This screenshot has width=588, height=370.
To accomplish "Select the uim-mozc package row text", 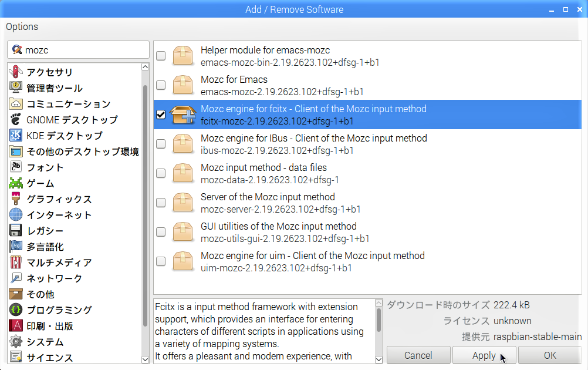I will [x=276, y=268].
